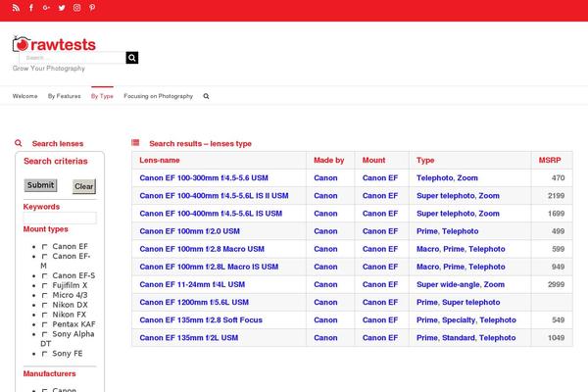588x392 pixels.
Task: Open Canon EF 100mm f/2.8 Macro USM lens
Action: tap(202, 249)
